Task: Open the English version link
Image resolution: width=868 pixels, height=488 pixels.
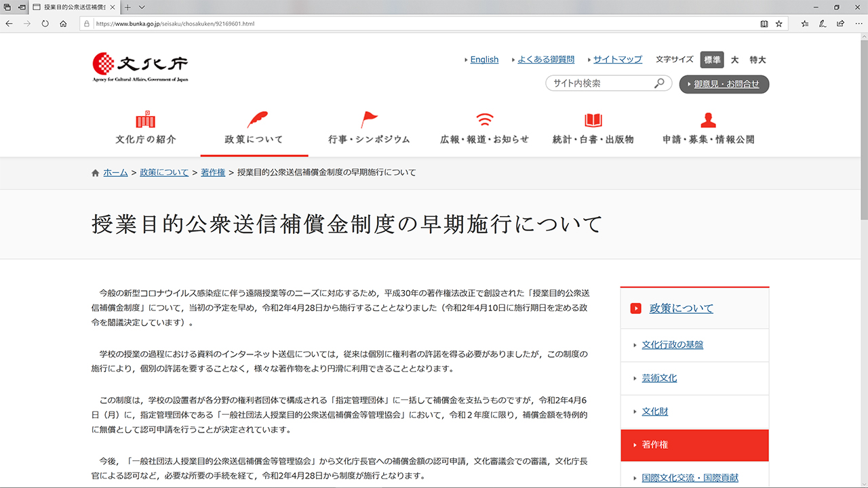Action: point(484,60)
